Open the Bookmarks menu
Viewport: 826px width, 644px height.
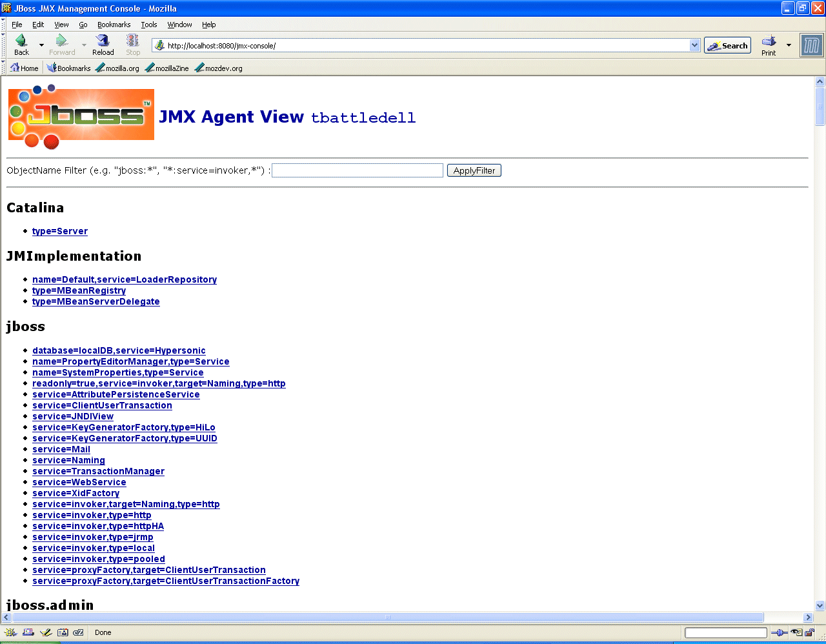[114, 25]
